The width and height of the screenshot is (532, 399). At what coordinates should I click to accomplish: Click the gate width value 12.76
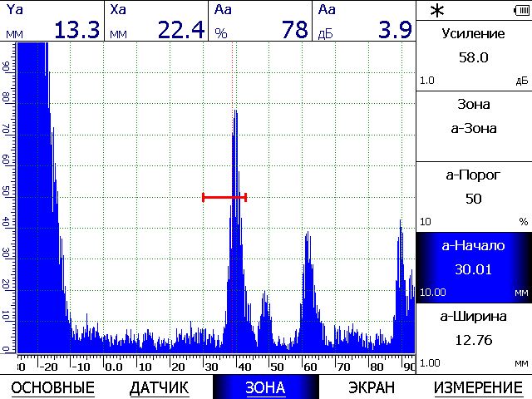coord(474,340)
